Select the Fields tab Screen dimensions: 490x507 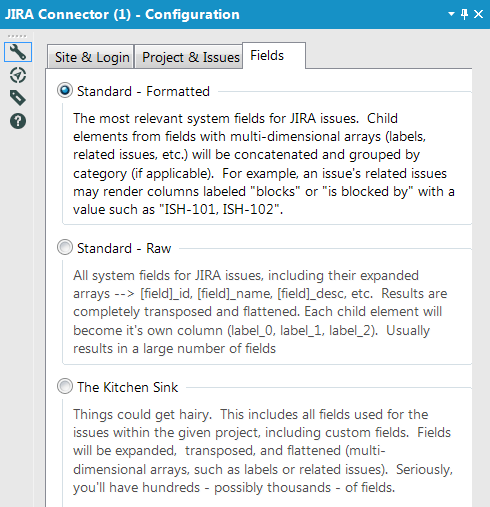(274, 56)
